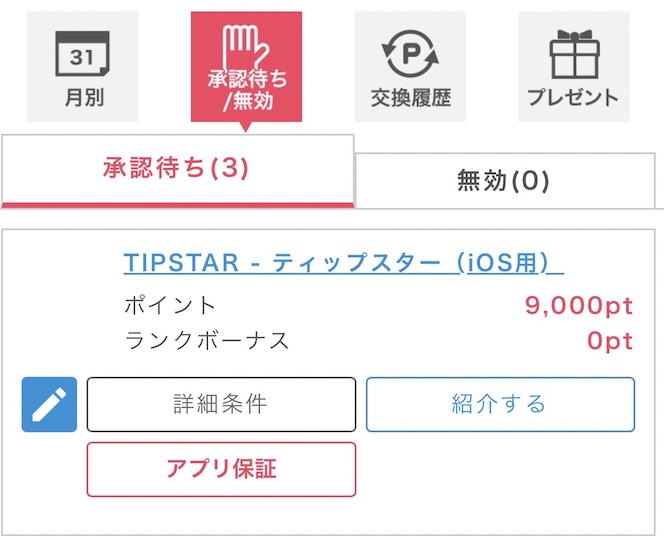Click the プレゼント text label
664x536 pixels.
tap(573, 98)
